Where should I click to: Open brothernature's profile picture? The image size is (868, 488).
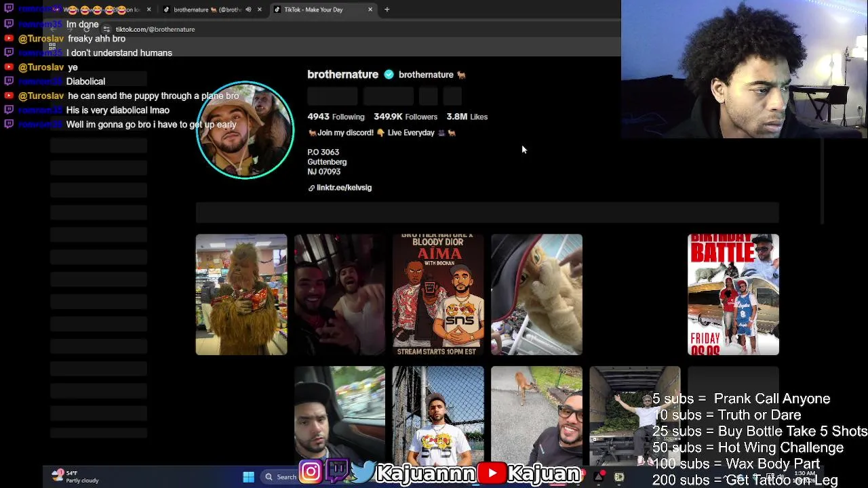245,130
